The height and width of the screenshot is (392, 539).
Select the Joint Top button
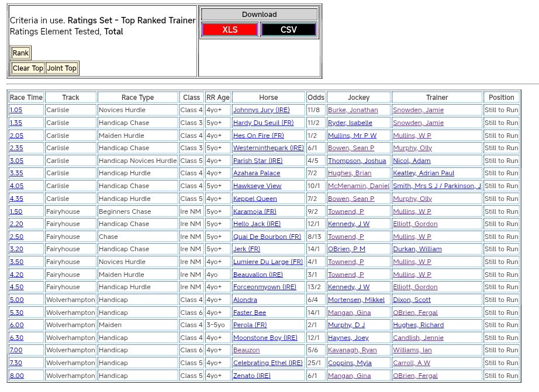(x=62, y=68)
